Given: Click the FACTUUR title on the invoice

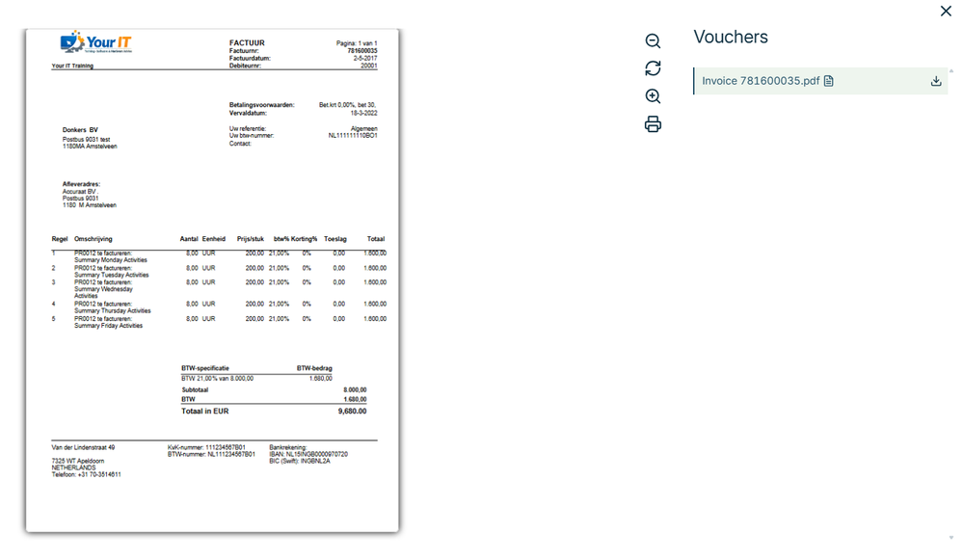Looking at the screenshot, I should click(x=247, y=43).
